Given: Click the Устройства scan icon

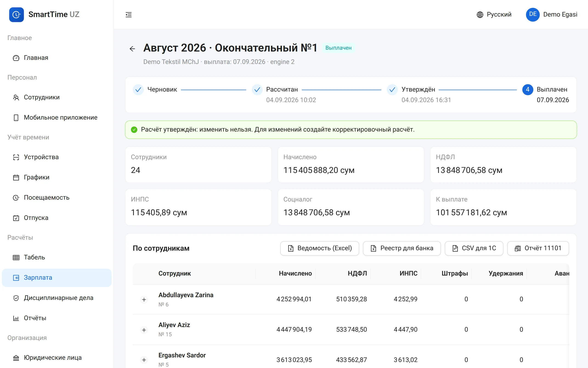Looking at the screenshot, I should 16,157.
